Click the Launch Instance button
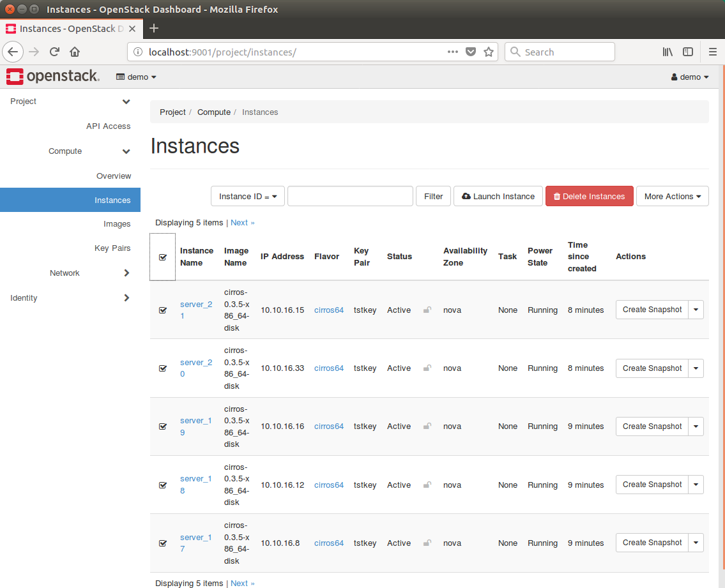The width and height of the screenshot is (725, 588). 498,197
